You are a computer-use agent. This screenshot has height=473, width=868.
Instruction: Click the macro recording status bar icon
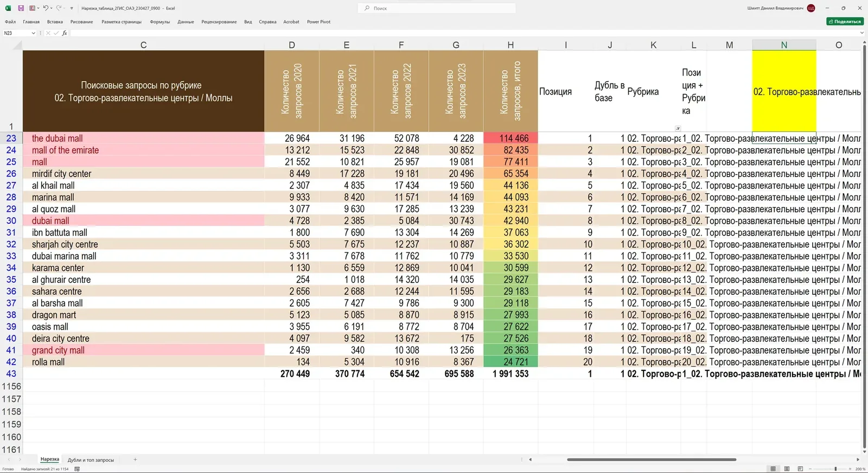(77, 469)
